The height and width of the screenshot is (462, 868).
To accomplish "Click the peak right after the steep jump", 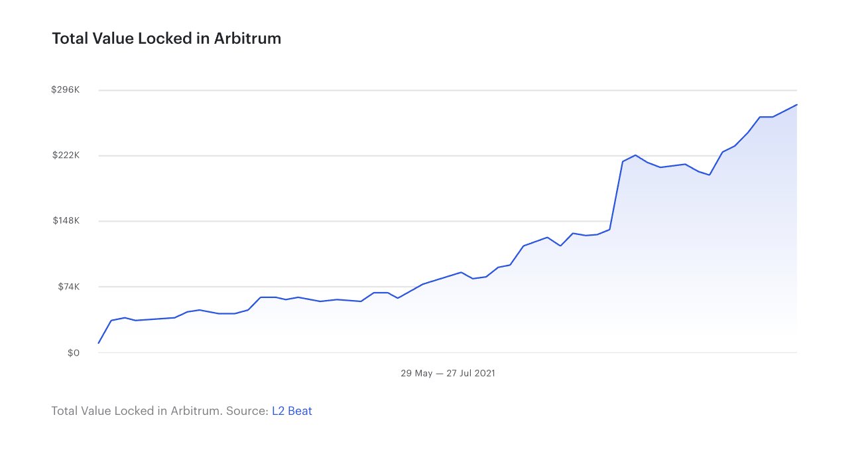I will click(635, 155).
